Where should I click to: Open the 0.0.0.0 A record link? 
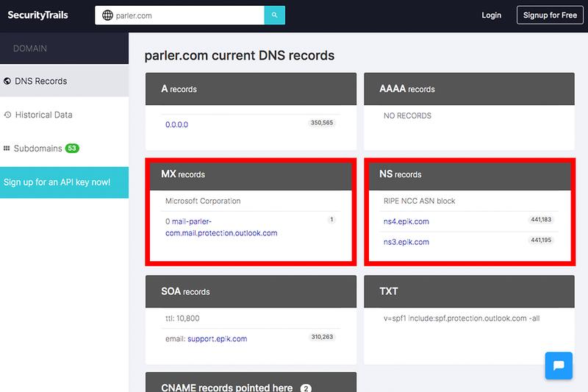click(176, 124)
